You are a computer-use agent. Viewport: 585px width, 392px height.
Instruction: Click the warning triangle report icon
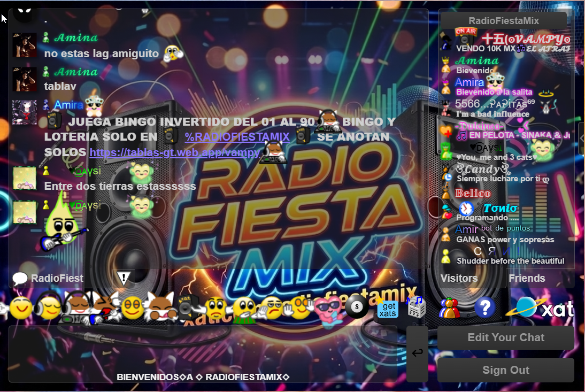[124, 278]
